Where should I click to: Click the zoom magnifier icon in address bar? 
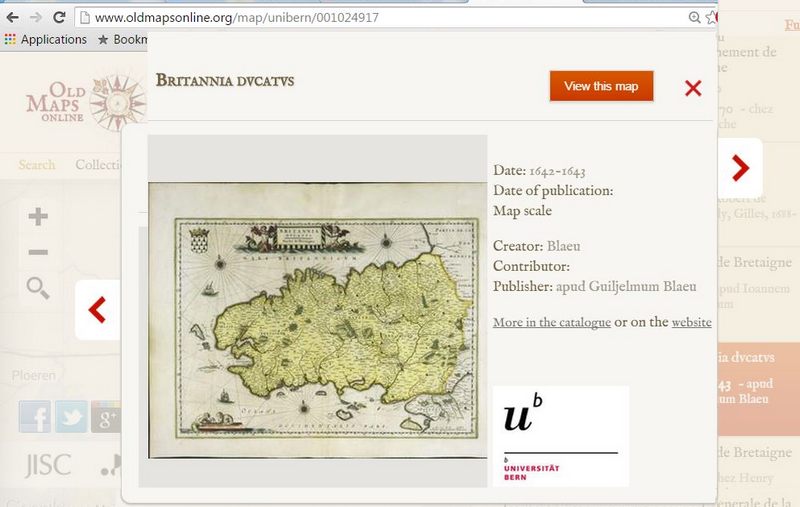click(694, 18)
